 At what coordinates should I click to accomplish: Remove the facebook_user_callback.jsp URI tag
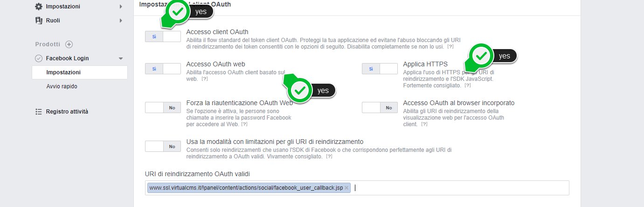346,188
